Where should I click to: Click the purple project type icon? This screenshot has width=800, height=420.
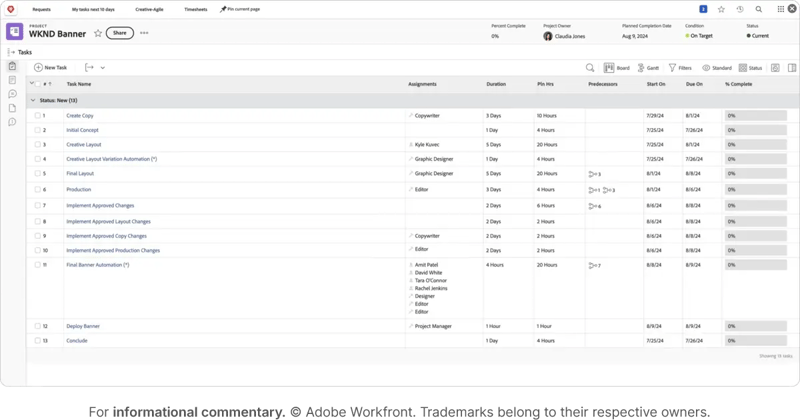14,32
